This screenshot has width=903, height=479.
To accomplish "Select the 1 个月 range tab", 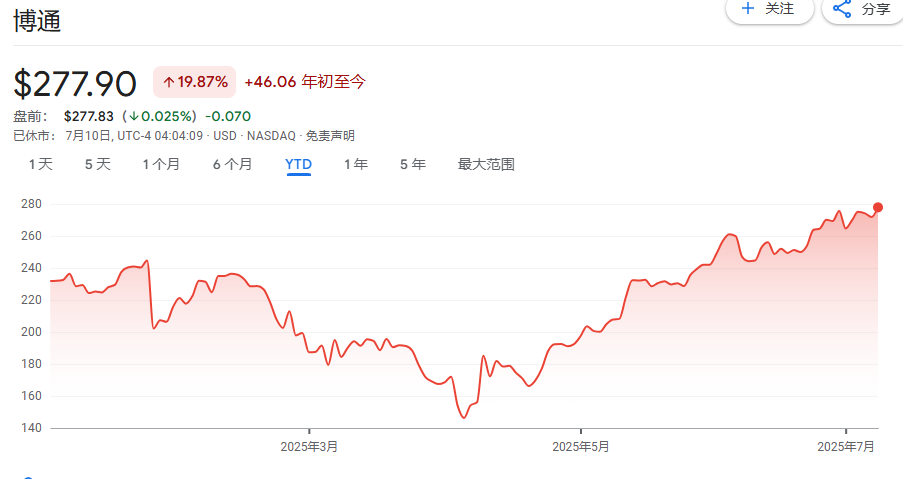I will pyautogui.click(x=161, y=164).
